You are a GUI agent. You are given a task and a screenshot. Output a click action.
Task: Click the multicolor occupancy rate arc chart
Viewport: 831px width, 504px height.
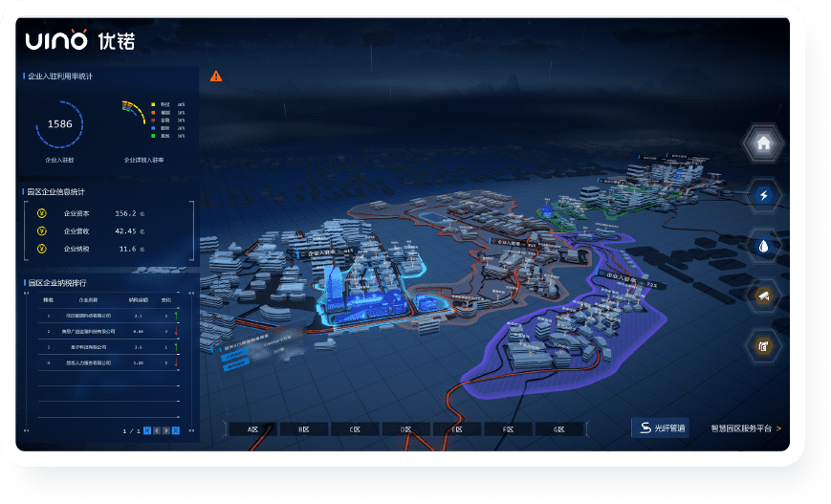point(134,112)
